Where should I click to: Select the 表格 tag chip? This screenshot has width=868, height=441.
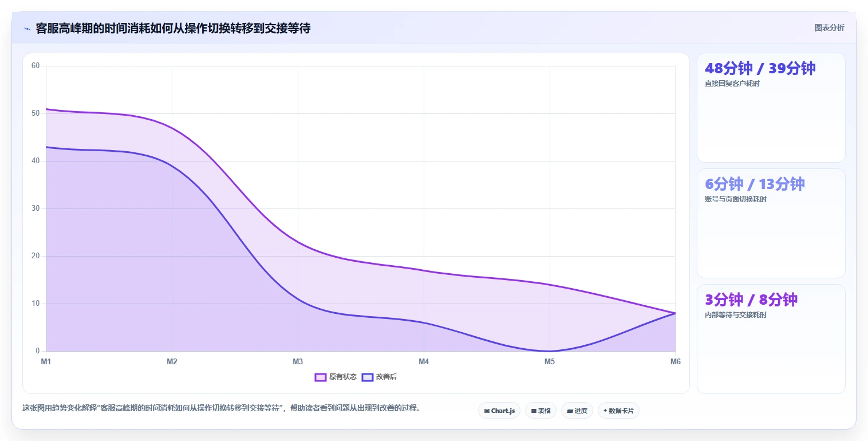click(x=540, y=411)
